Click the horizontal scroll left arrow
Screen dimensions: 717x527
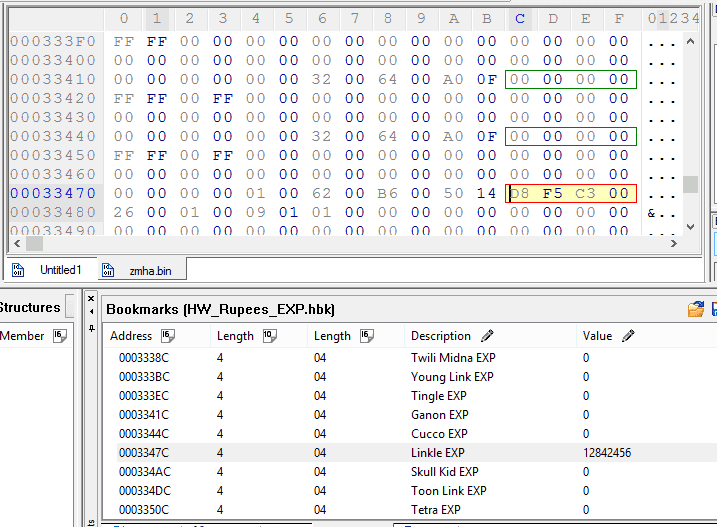[17, 243]
